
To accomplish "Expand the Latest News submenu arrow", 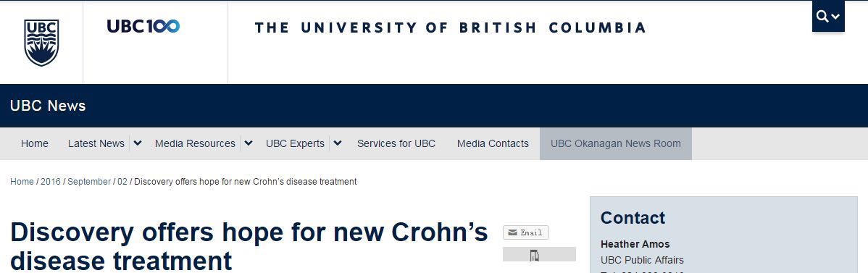I will coord(137,143).
